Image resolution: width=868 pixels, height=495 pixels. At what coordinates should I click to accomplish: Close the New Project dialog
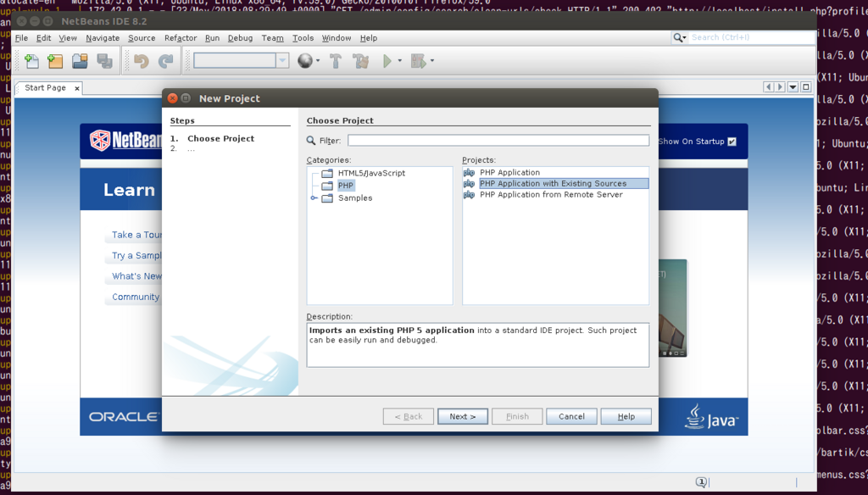(x=173, y=98)
